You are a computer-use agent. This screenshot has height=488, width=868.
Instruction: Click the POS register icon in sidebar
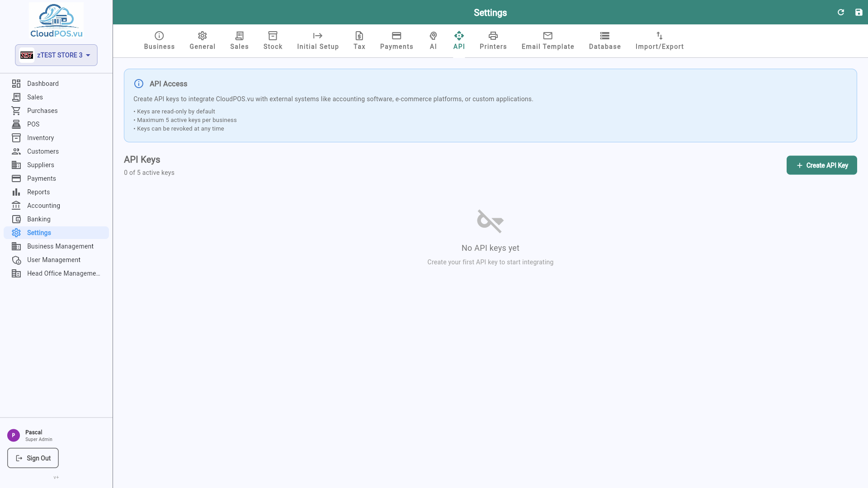16,124
